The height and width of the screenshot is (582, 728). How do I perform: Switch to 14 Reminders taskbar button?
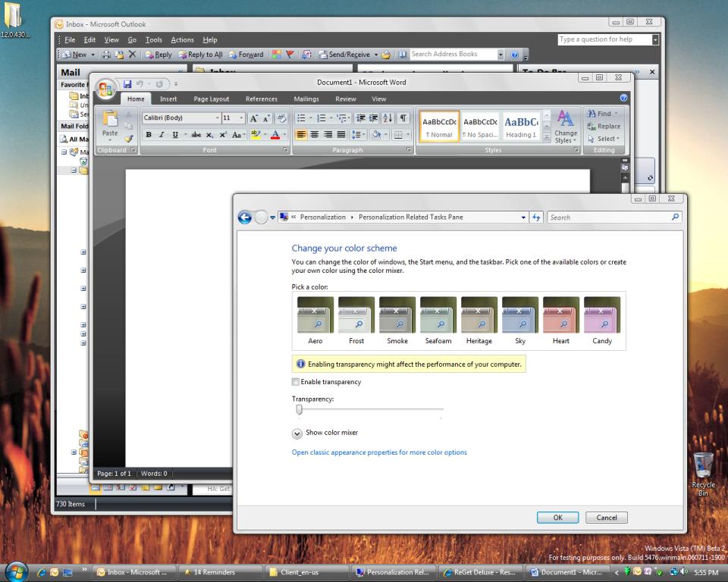pyautogui.click(x=221, y=572)
